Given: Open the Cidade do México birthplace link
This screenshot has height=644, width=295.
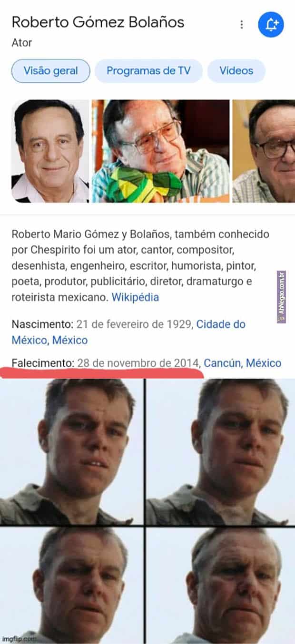Looking at the screenshot, I should 128,332.
